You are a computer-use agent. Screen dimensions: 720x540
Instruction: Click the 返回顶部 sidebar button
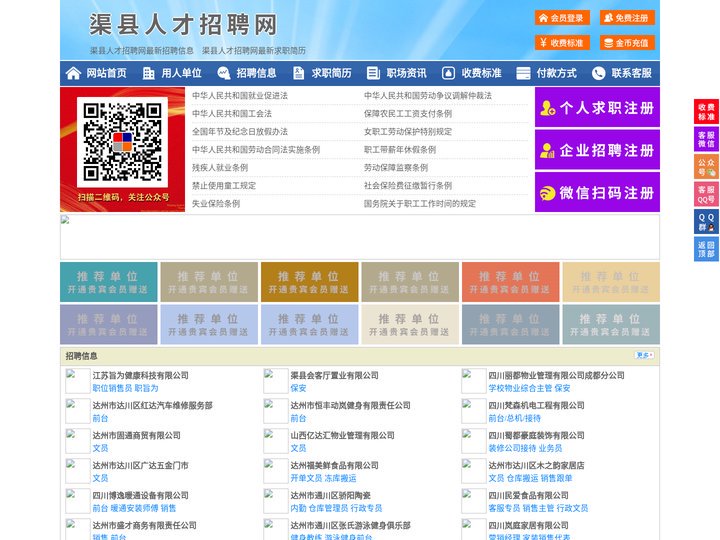[x=706, y=249]
